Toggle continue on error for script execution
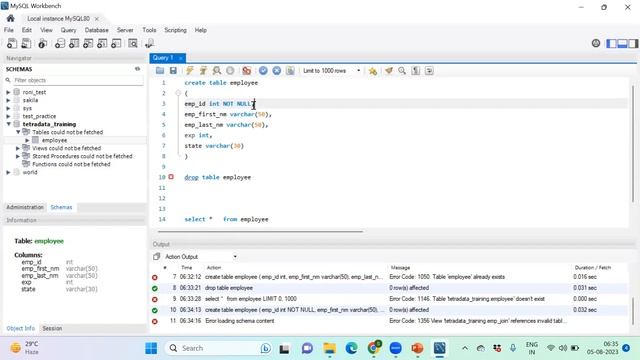640x360 pixels. (247, 71)
